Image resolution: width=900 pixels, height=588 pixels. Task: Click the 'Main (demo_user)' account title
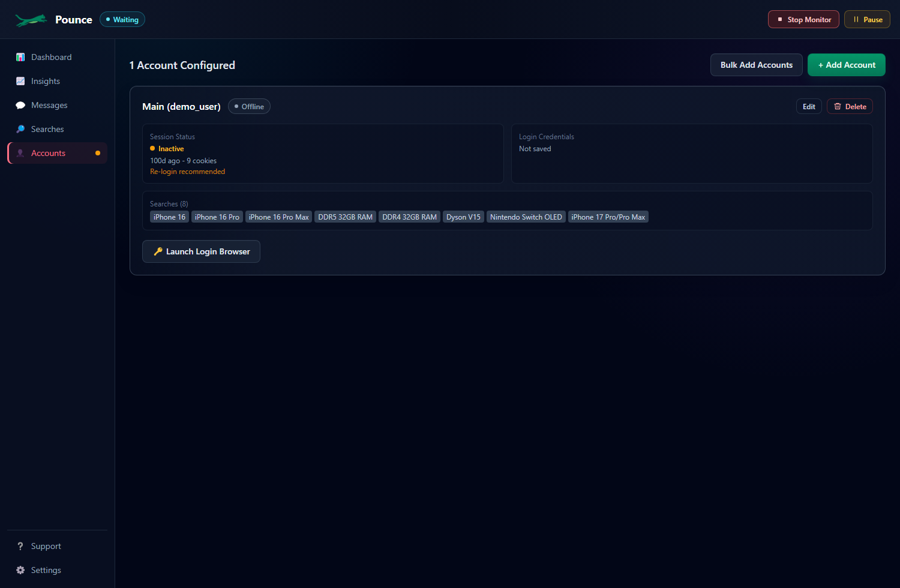pos(181,106)
